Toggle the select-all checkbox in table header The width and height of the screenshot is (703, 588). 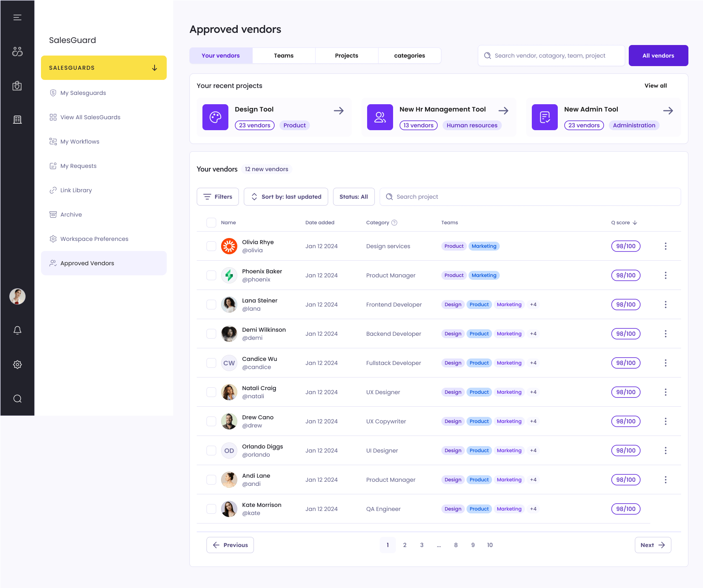[x=211, y=223]
